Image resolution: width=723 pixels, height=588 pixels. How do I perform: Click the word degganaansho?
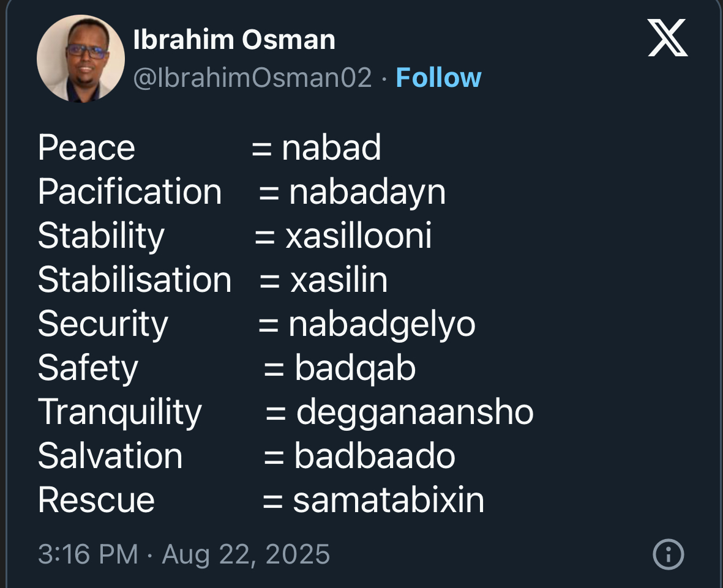pyautogui.click(x=415, y=412)
